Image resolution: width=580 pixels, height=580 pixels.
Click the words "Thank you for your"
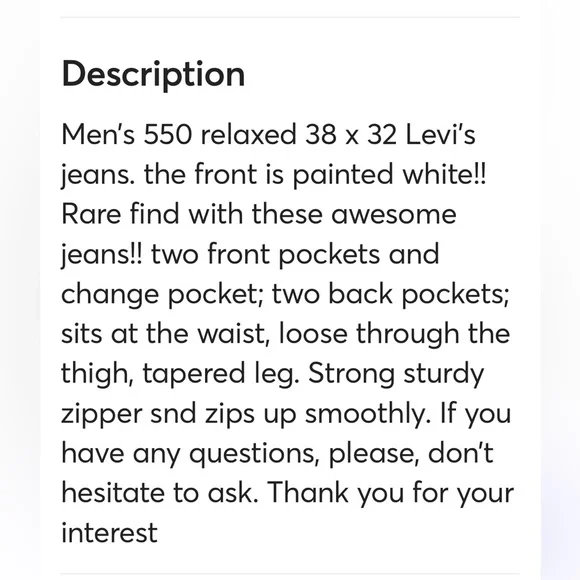pos(391,493)
